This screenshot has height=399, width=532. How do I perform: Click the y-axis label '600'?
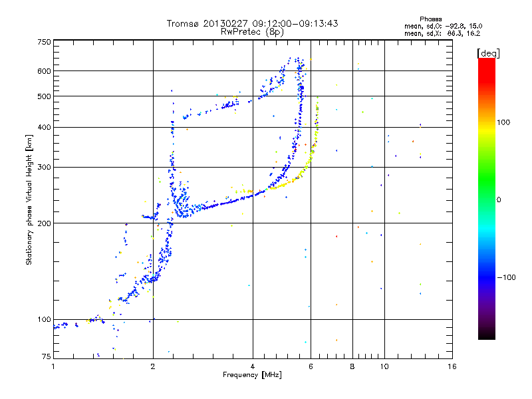pyautogui.click(x=44, y=71)
